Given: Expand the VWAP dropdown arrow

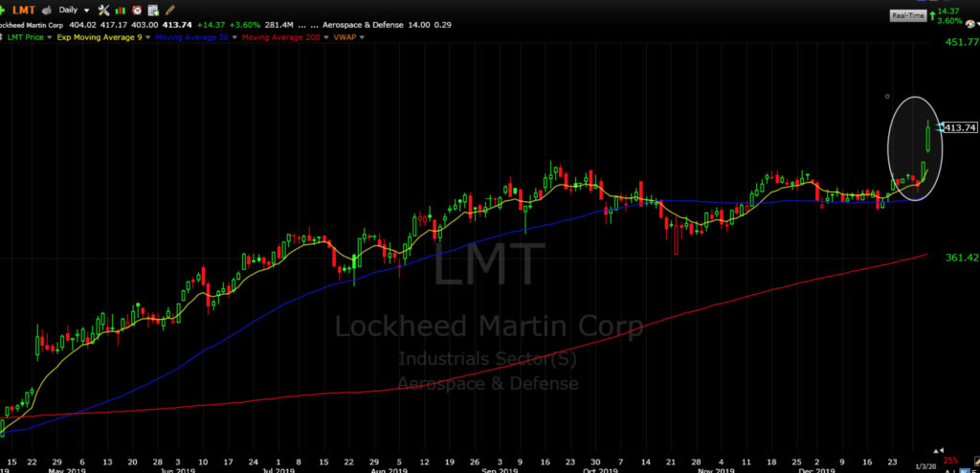Looking at the screenshot, I should coord(362,37).
